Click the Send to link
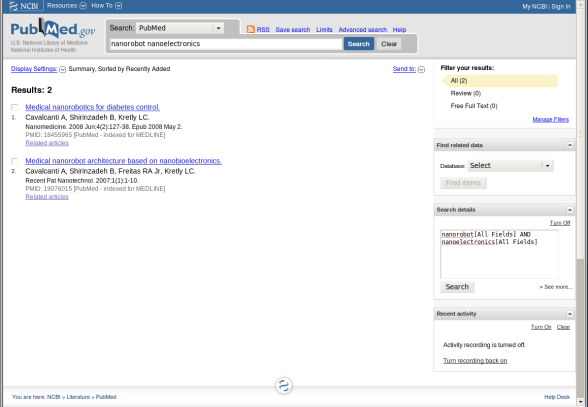 click(x=404, y=69)
